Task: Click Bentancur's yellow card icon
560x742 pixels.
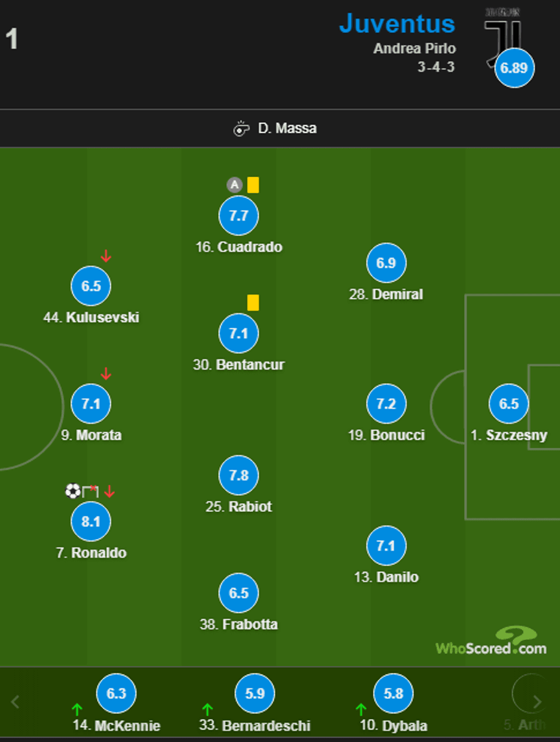Action: (x=253, y=303)
